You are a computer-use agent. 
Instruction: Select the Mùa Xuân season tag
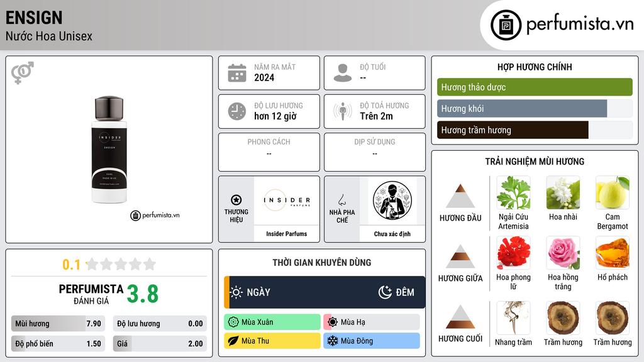pyautogui.click(x=272, y=322)
